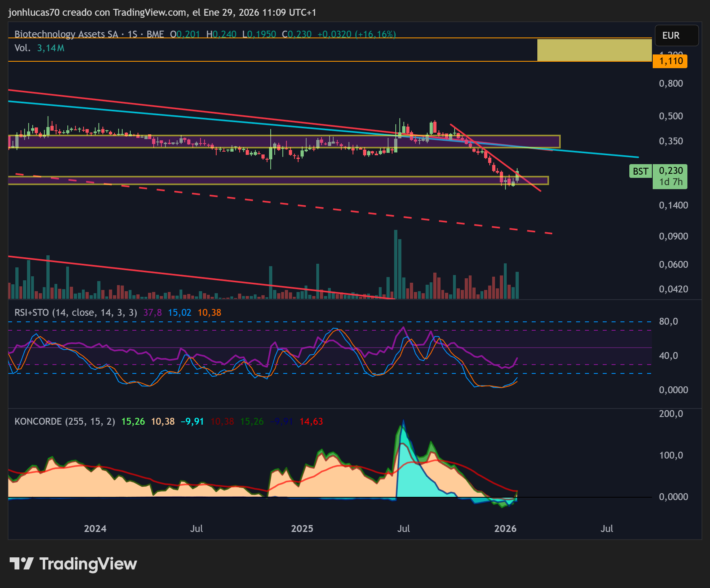Viewport: 710px width, 588px height.
Task: Click the 0,350 price axis label
Action: (x=671, y=141)
